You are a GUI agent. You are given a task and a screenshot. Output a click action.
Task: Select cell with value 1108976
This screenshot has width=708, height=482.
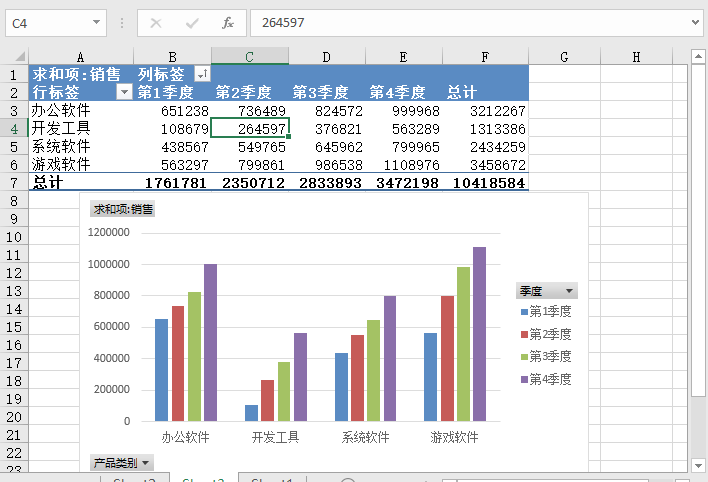tap(404, 164)
